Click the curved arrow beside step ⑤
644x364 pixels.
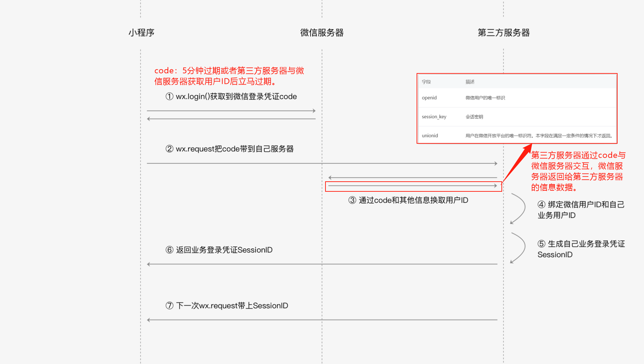(519, 248)
